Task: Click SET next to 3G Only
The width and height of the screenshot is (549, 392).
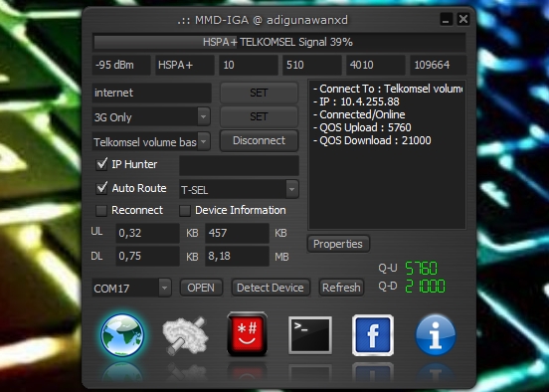Action: point(260,116)
